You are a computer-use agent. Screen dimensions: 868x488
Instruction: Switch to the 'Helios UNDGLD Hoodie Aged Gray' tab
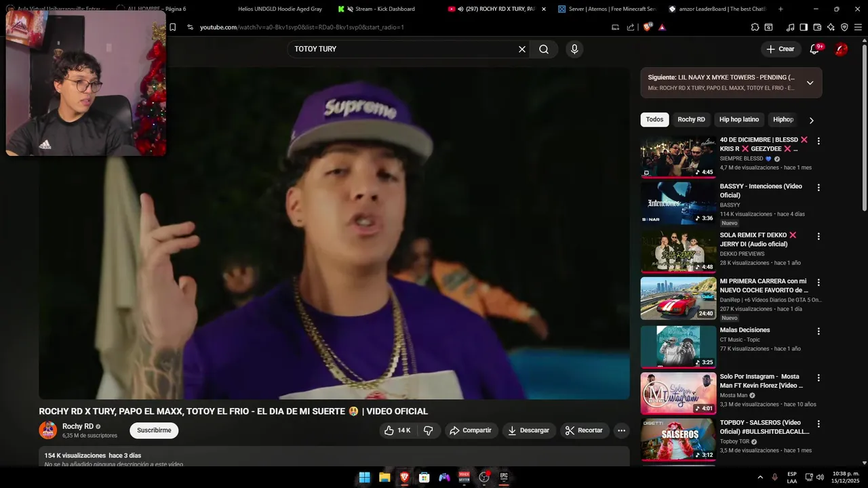(279, 9)
